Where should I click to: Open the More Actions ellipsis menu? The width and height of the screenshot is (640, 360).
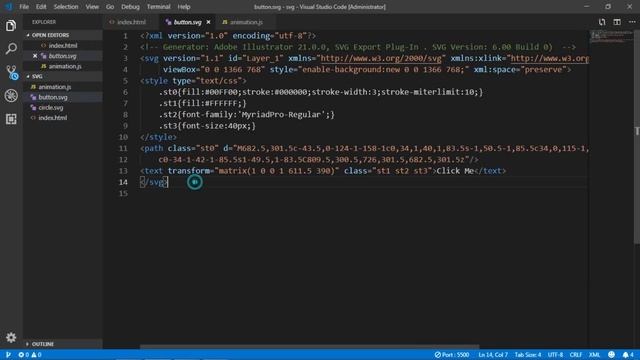click(x=632, y=22)
